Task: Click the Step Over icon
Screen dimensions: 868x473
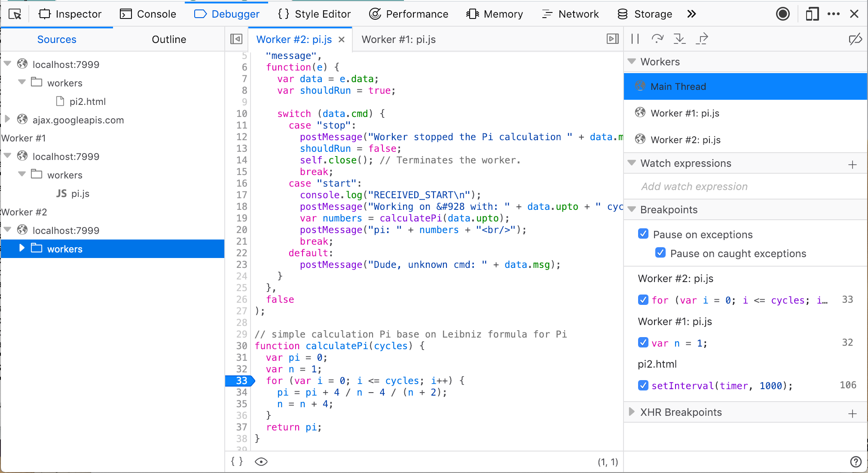Action: coord(657,39)
